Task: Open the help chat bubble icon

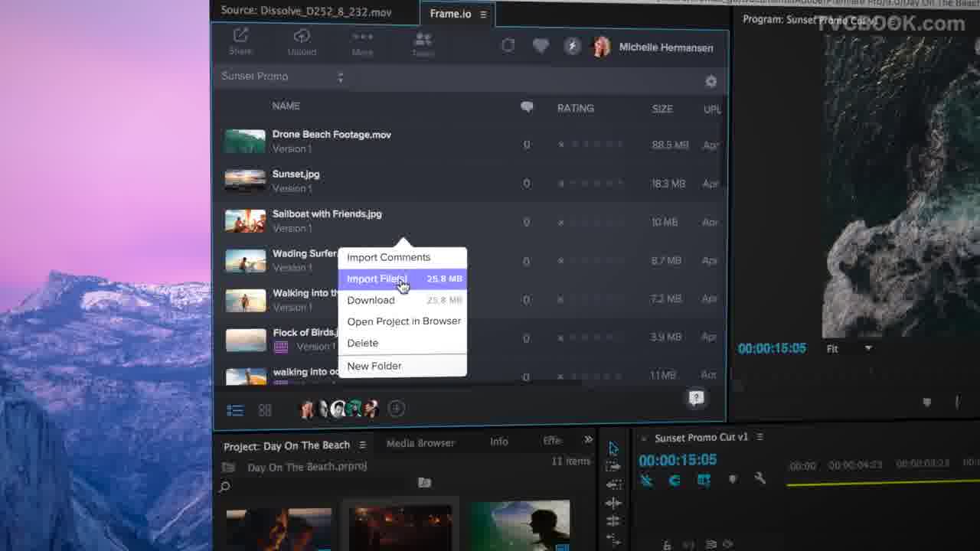Action: point(696,398)
